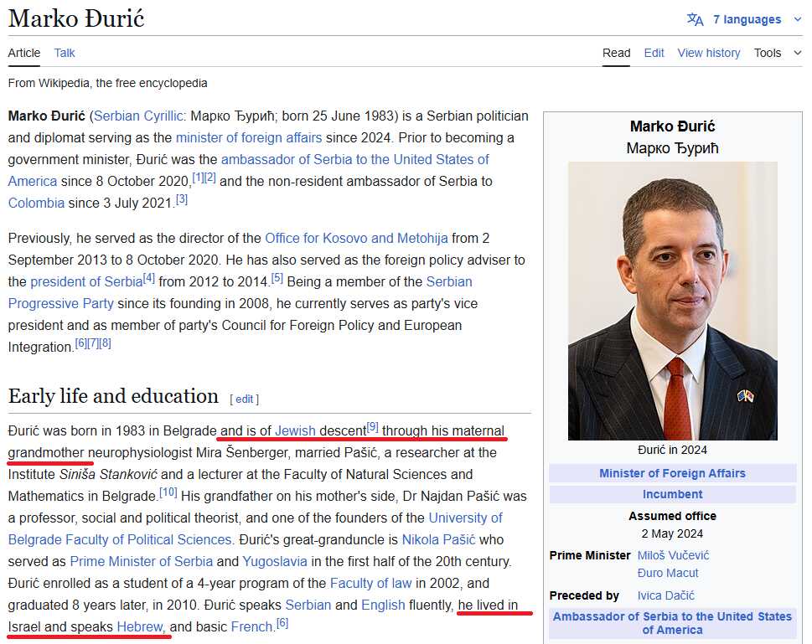Open the minister of foreign affairs link

pyautogui.click(x=249, y=137)
